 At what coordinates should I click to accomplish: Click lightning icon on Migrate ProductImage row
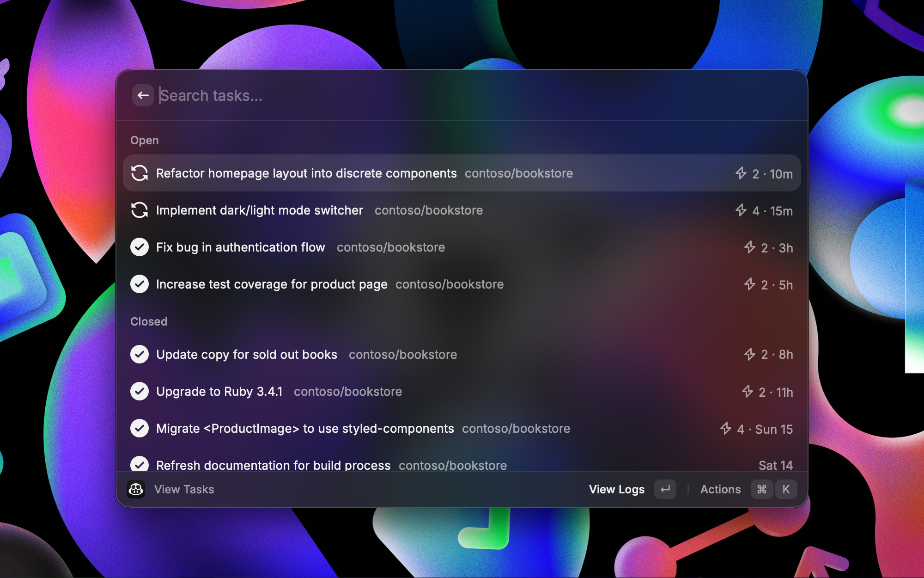(x=725, y=429)
